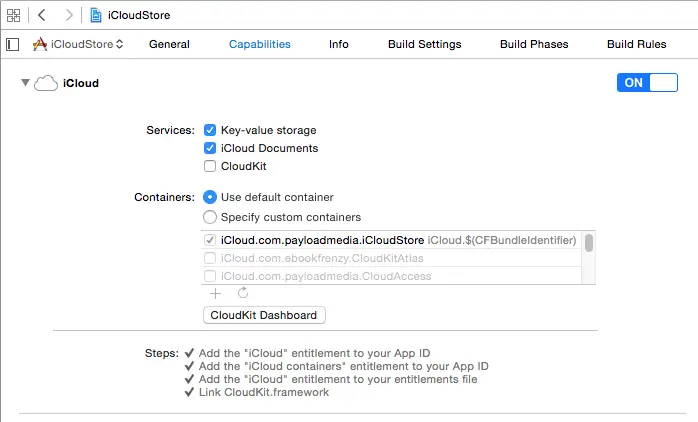Turn off the iCloud ON switch

(x=647, y=83)
